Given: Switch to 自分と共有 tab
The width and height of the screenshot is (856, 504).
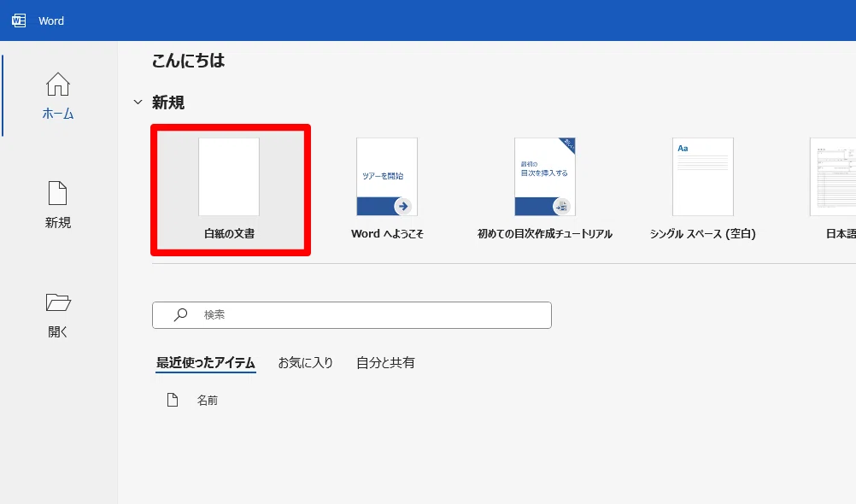Looking at the screenshot, I should [x=385, y=363].
